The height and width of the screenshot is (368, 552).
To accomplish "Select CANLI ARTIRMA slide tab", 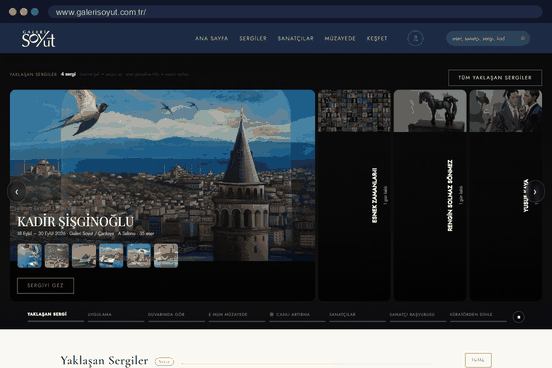I will (297, 315).
